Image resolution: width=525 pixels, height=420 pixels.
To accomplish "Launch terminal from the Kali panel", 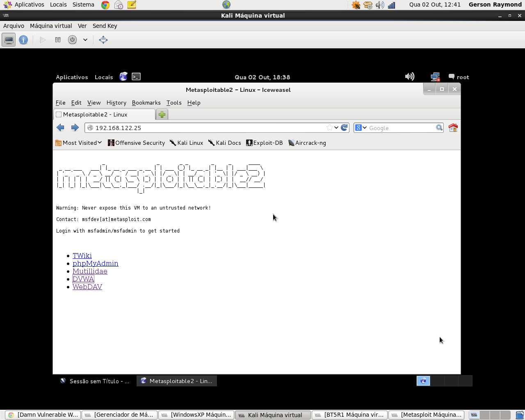I will pyautogui.click(x=136, y=77).
